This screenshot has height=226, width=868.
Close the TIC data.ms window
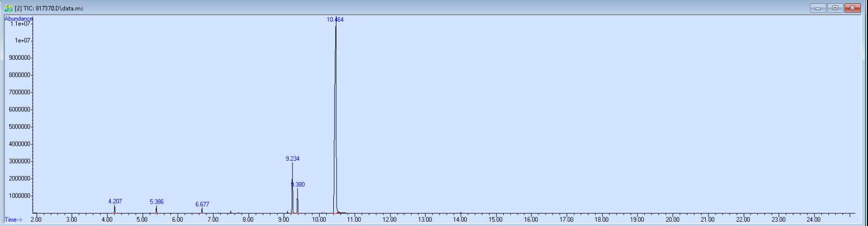pyautogui.click(x=853, y=8)
